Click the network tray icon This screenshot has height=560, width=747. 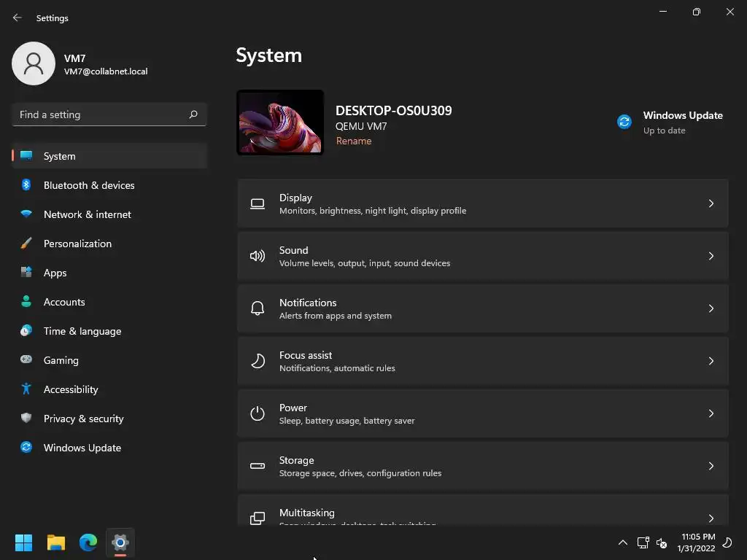click(643, 542)
